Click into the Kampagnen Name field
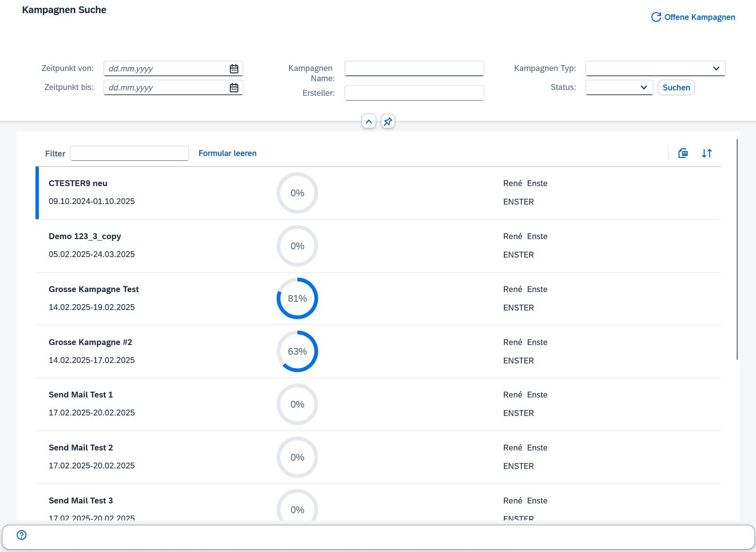Viewport: 756px width, 552px height. [414, 69]
